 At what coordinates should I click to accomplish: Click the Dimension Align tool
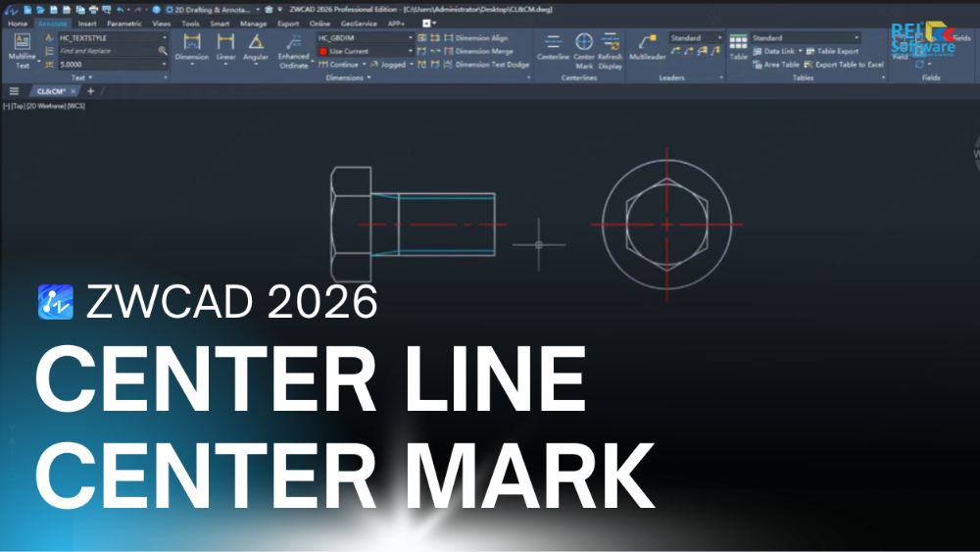[x=475, y=38]
